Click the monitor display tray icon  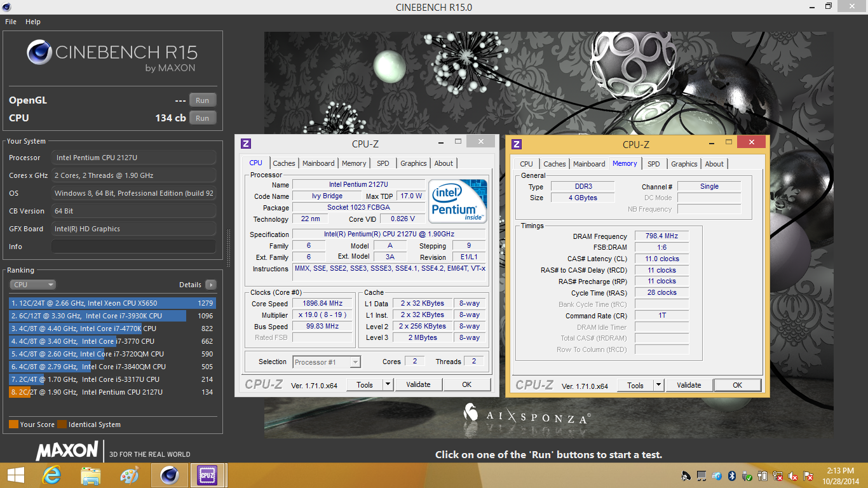[x=702, y=475]
